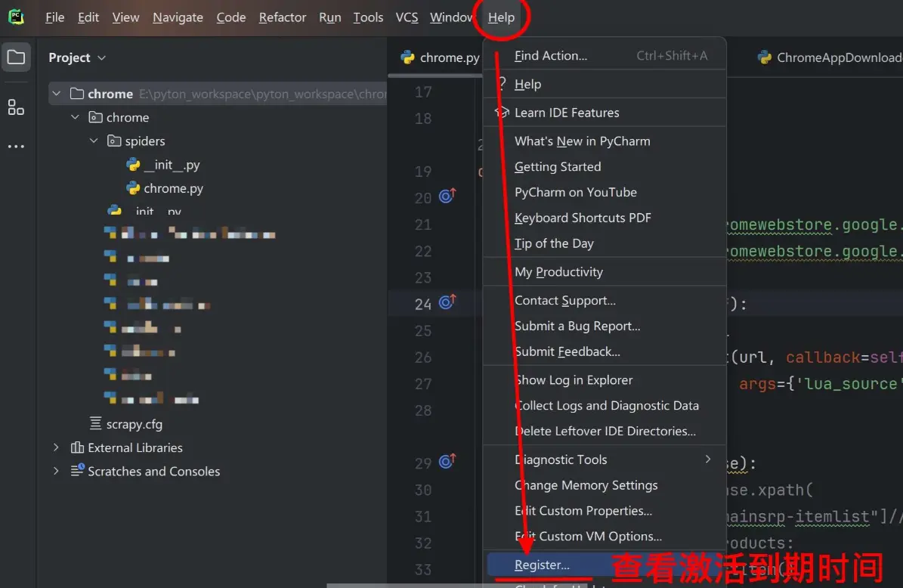Choose Show Log in Explorer
903x588 pixels.
(x=605, y=380)
